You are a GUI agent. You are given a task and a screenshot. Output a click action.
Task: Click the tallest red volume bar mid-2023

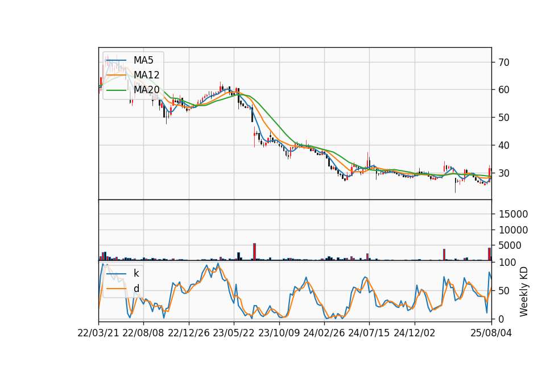point(255,252)
